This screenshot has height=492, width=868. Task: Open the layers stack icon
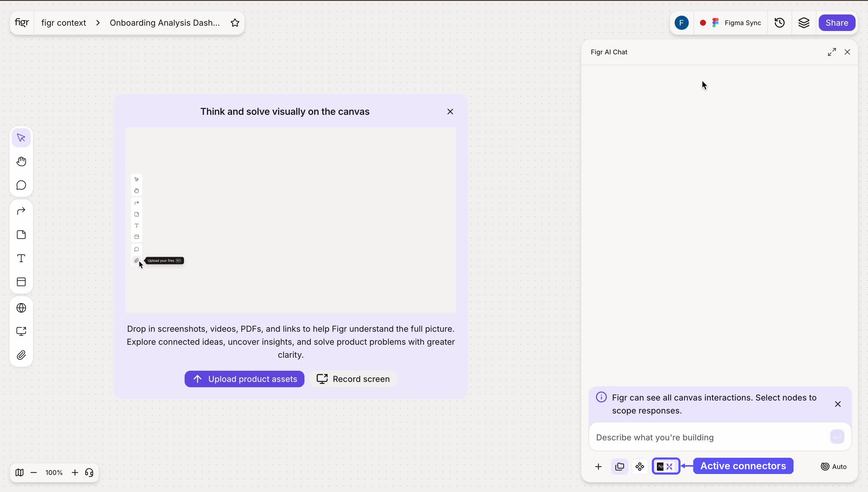click(x=804, y=23)
